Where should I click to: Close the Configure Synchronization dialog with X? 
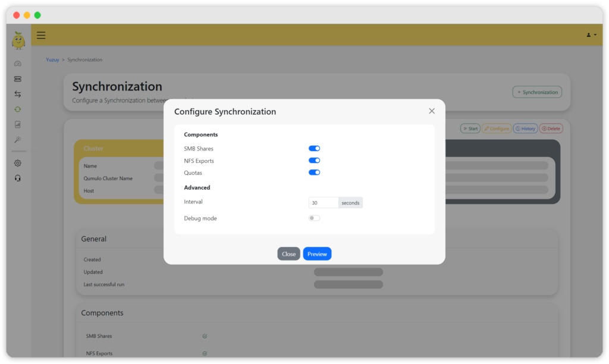coord(432,111)
